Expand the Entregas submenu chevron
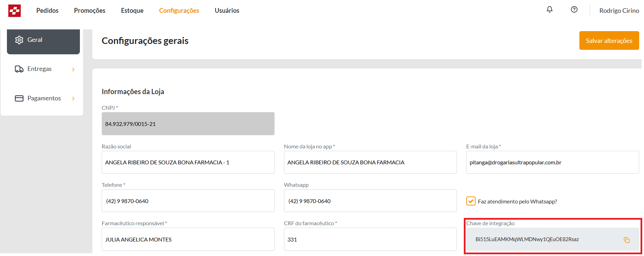The image size is (644, 256). pos(73,70)
